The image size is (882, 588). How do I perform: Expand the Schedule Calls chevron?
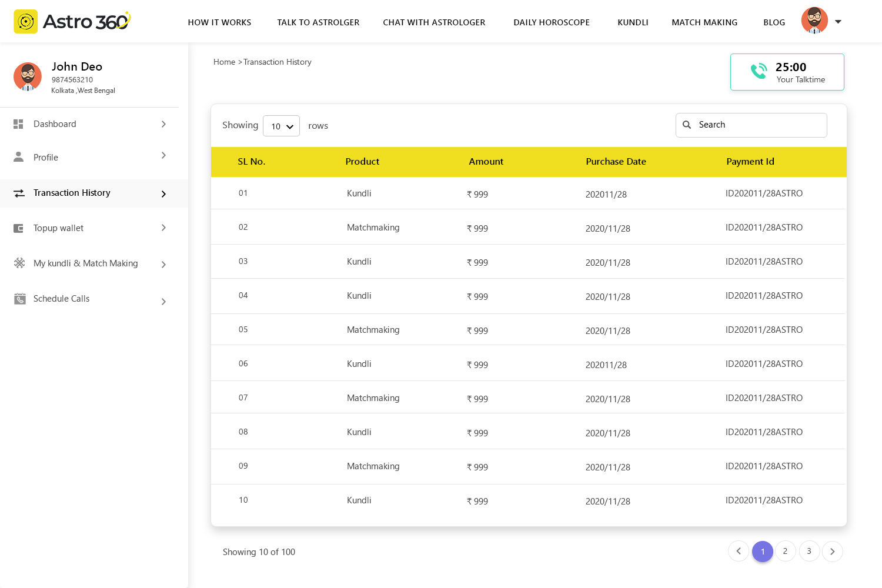tap(163, 302)
